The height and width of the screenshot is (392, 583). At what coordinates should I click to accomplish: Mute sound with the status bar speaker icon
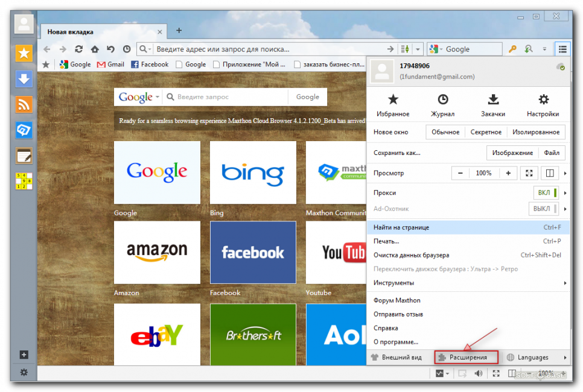click(x=479, y=373)
